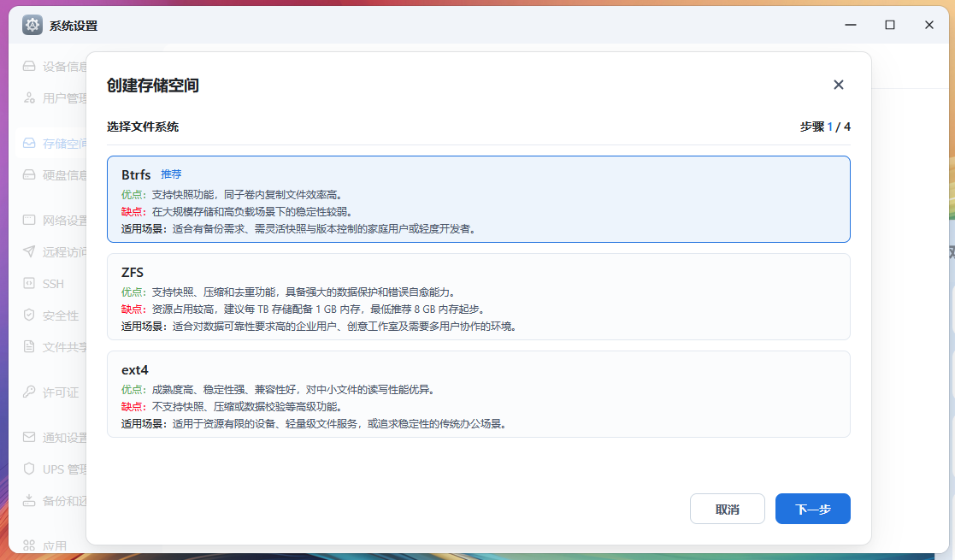Click the 存储空间 storage icon in sidebar

[31, 143]
